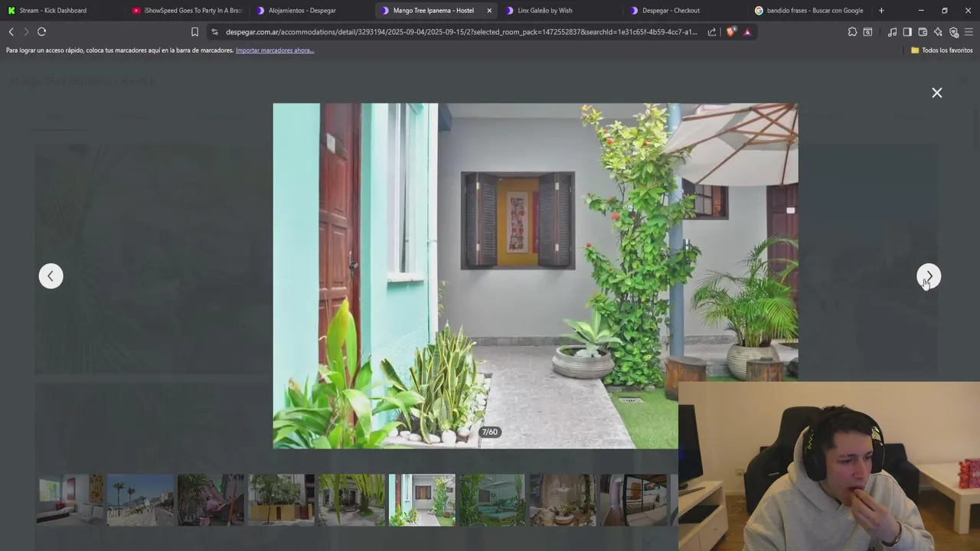The image size is (980, 551).
Task: Open a new browser tab
Action: point(881,11)
